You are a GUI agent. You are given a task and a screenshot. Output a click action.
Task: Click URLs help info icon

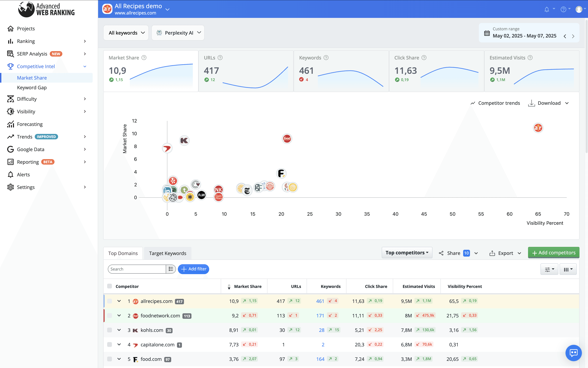(220, 58)
